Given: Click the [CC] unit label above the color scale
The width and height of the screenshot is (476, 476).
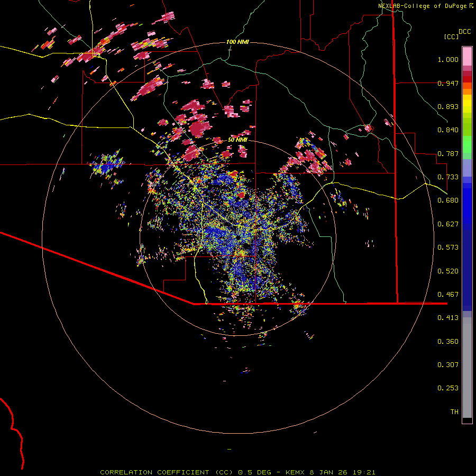Looking at the screenshot, I should tap(451, 36).
